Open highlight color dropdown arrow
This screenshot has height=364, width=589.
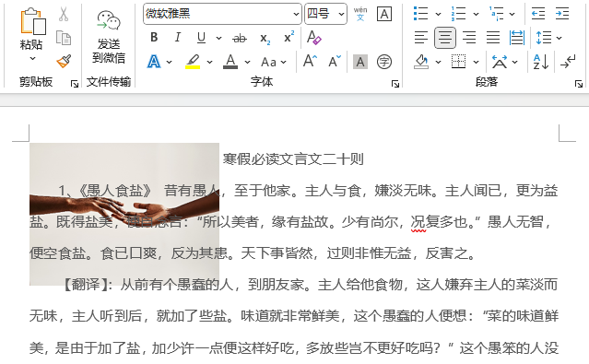209,62
